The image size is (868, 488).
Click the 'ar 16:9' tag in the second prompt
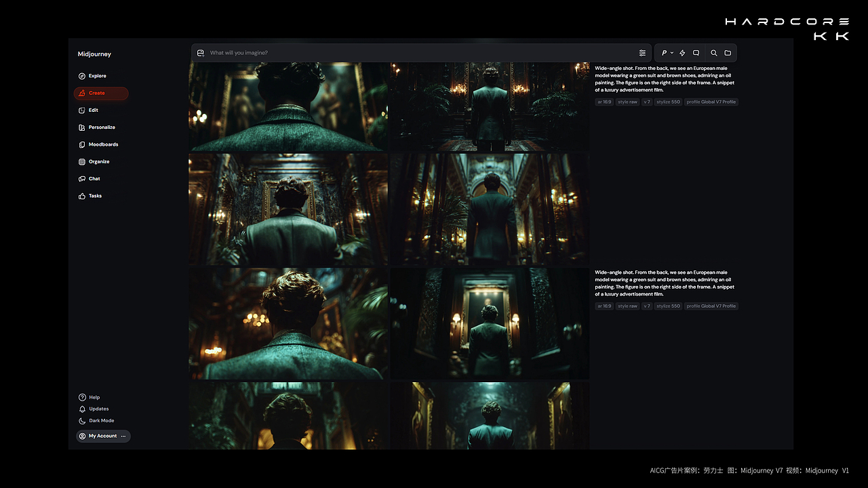604,306
